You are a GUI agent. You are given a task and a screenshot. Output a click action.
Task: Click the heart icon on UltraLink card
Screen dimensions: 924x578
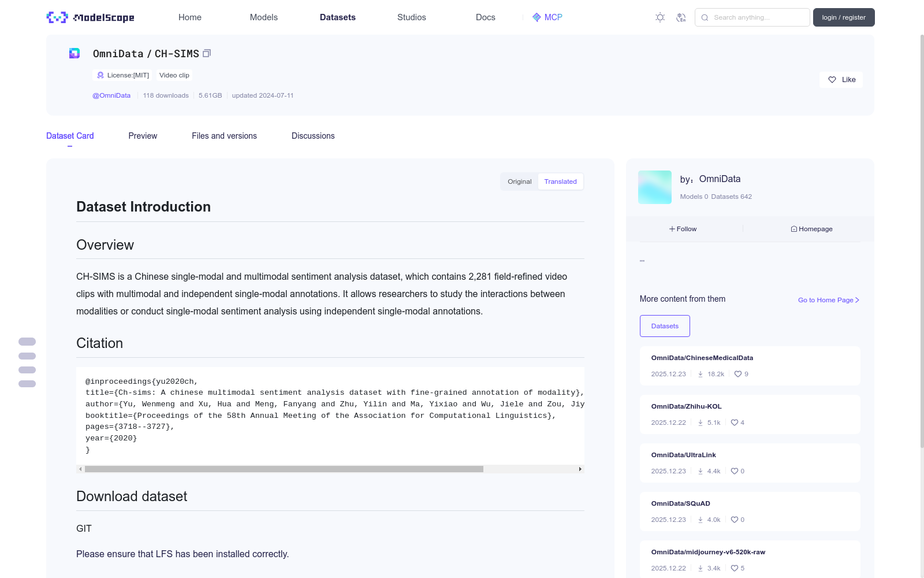click(x=735, y=471)
